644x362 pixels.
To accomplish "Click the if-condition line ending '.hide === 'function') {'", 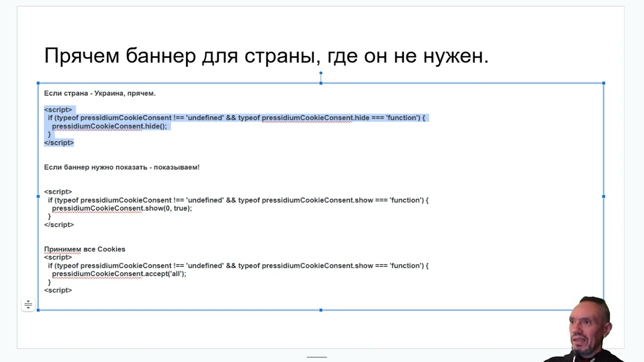I will click(236, 118).
